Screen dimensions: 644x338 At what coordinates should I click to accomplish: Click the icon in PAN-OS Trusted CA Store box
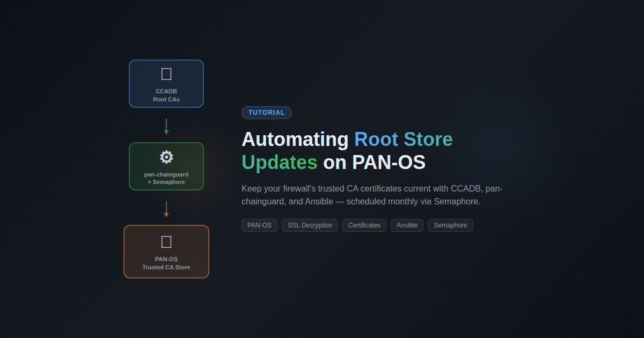point(166,242)
